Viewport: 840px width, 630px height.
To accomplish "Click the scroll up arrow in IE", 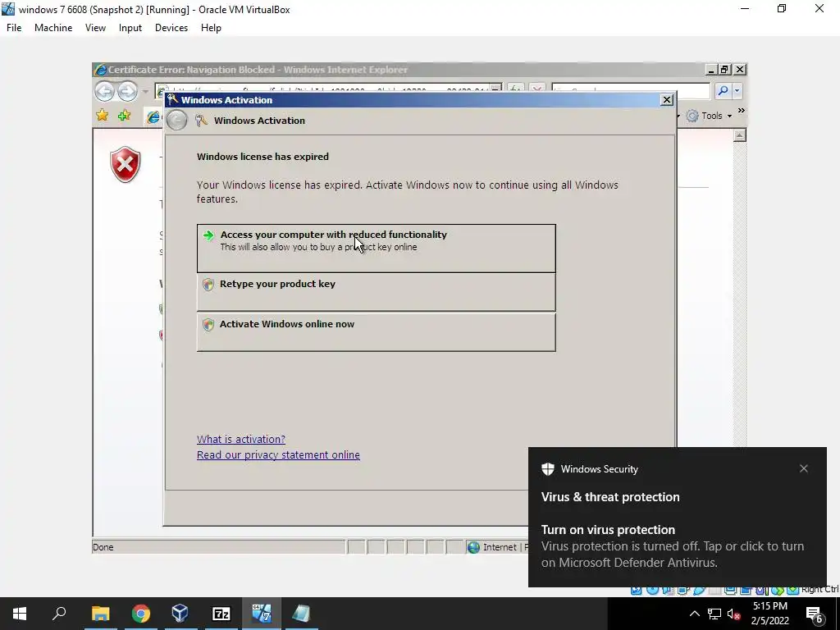I will [739, 135].
